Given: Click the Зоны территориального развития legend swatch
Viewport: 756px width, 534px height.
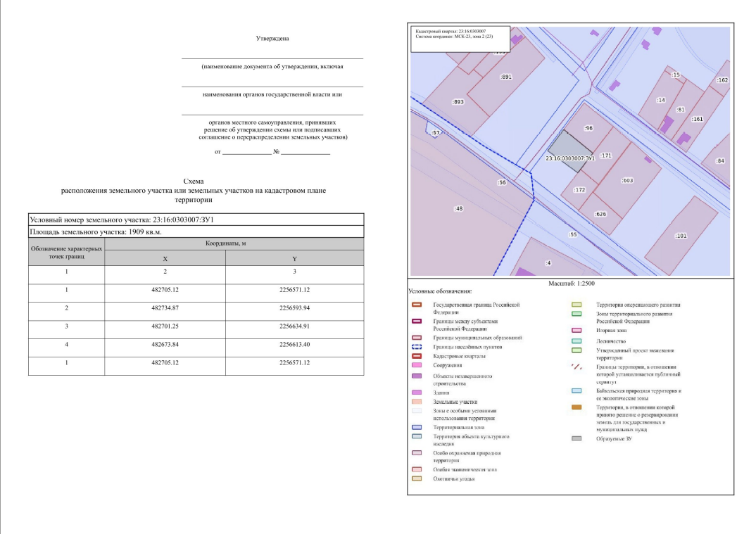Looking at the screenshot, I should pyautogui.click(x=577, y=314).
